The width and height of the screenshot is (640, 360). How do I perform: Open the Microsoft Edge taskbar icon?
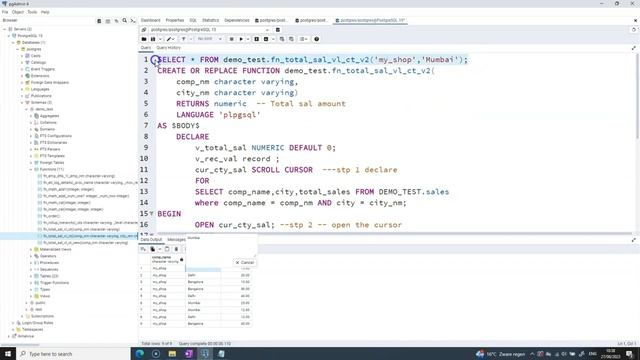coord(140,354)
